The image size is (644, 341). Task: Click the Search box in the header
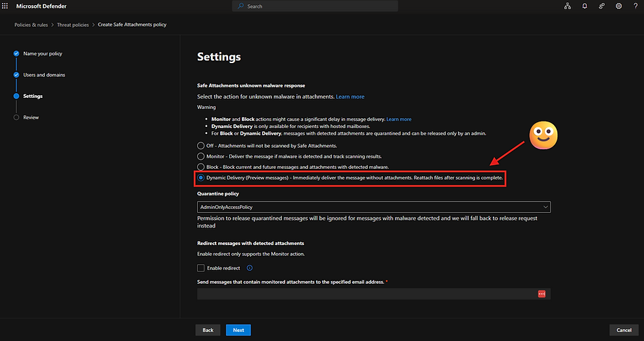point(315,6)
